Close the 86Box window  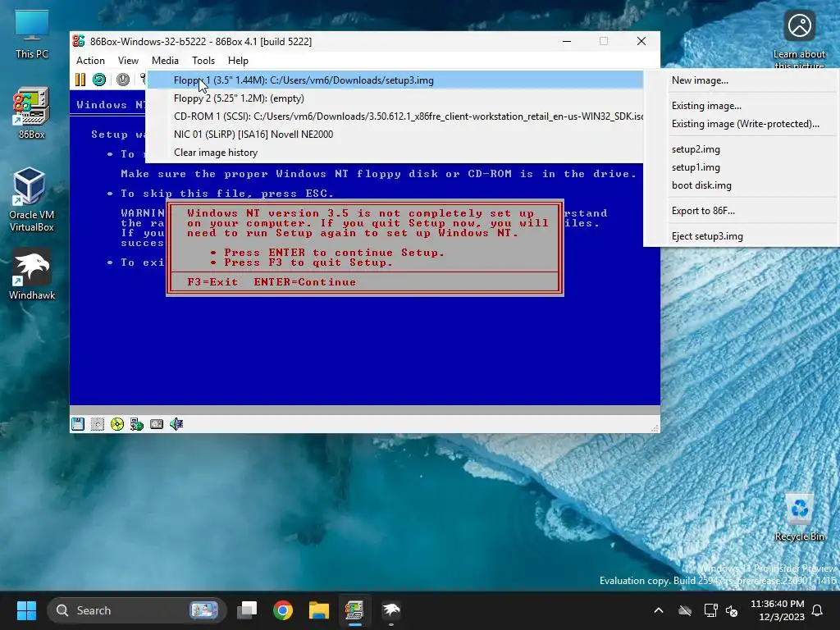click(641, 41)
